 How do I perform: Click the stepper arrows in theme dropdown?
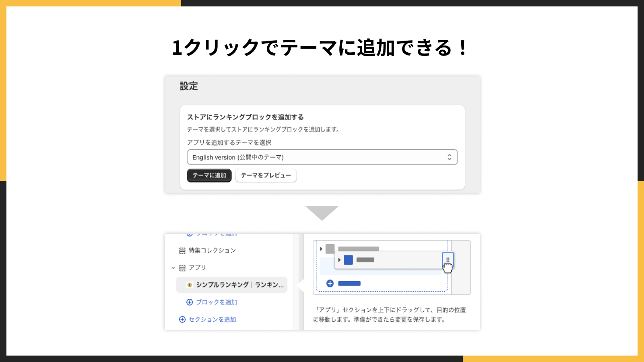[x=450, y=157]
